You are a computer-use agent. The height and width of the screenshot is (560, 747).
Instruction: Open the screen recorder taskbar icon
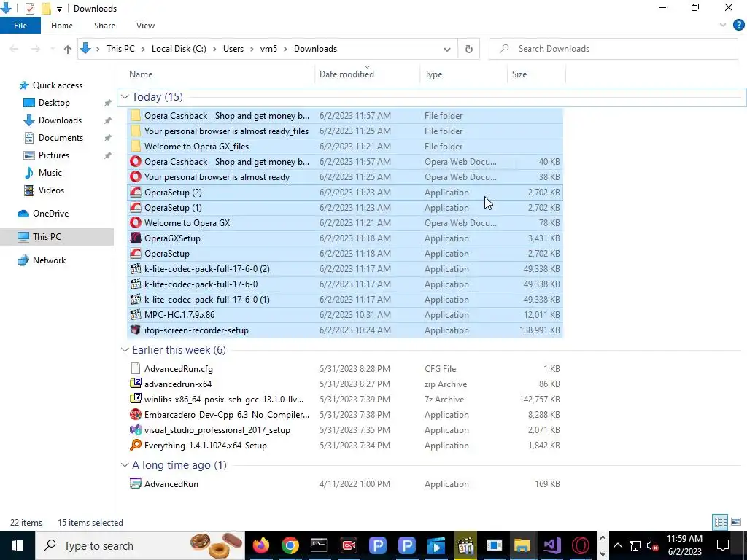348,545
